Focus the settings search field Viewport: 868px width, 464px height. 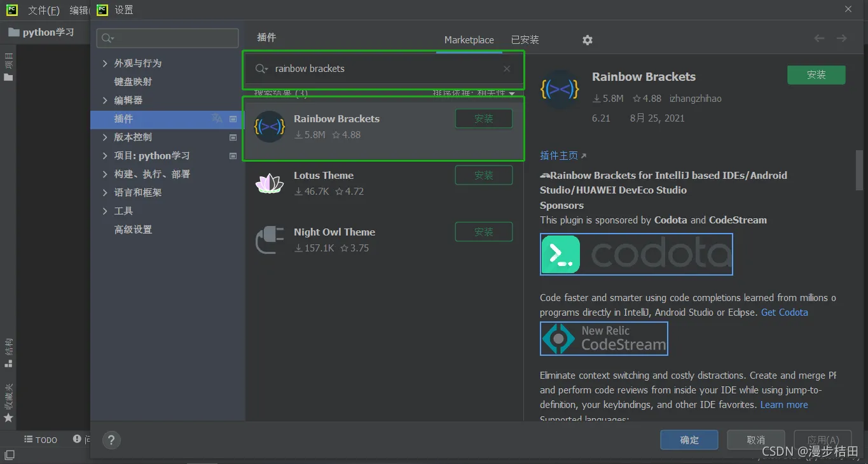point(168,38)
